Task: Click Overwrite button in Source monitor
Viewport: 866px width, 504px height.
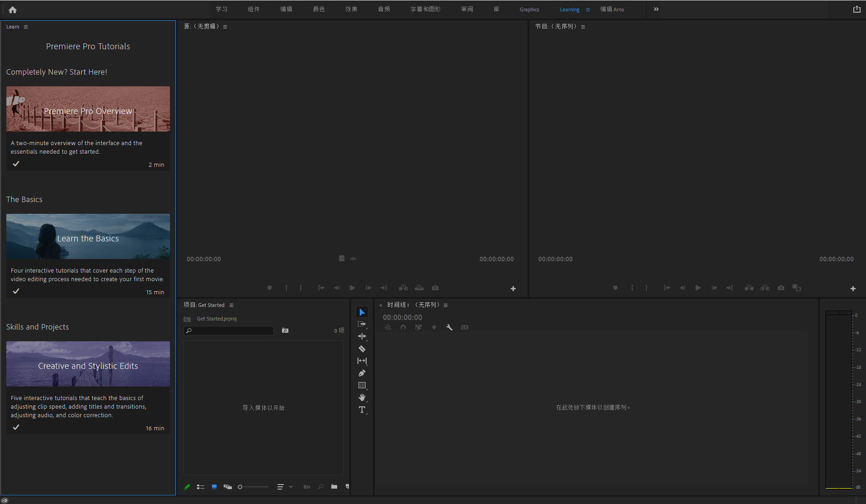Action: point(419,288)
